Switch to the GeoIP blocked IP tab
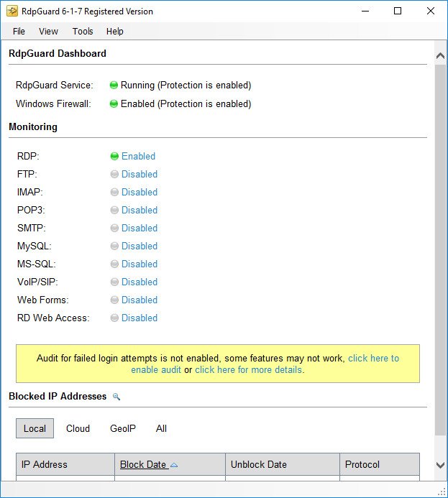The width and height of the screenshot is (448, 498). pos(123,428)
